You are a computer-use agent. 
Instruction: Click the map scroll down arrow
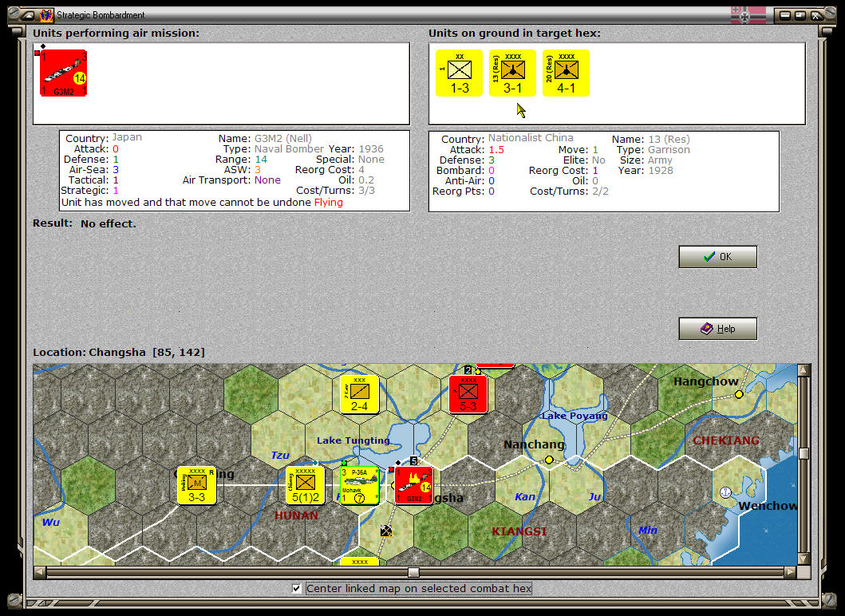(804, 559)
